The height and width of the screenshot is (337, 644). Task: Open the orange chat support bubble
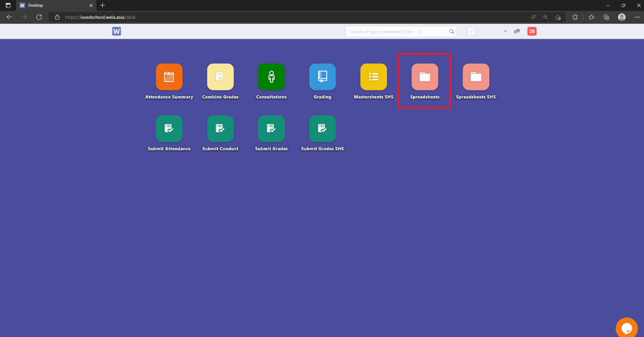click(626, 328)
